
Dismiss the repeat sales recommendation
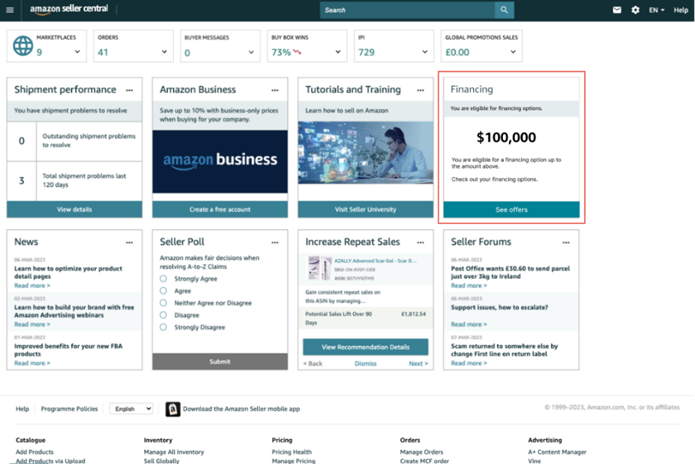tap(366, 363)
